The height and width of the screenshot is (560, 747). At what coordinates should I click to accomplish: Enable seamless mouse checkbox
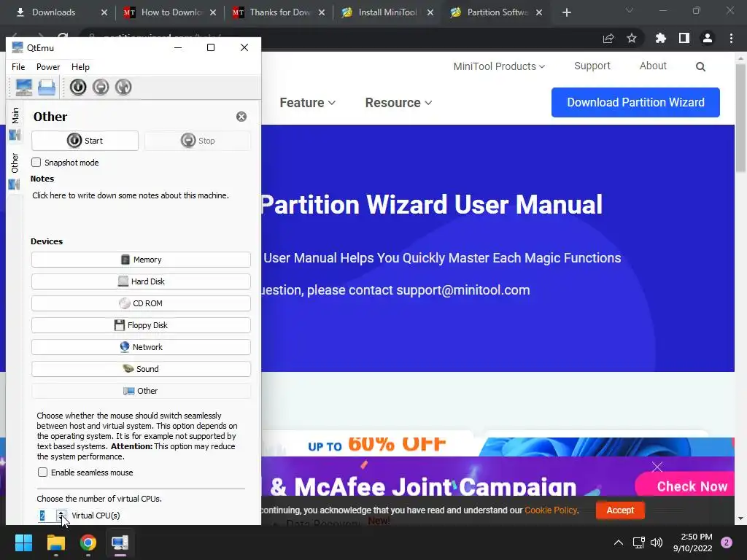(43, 472)
